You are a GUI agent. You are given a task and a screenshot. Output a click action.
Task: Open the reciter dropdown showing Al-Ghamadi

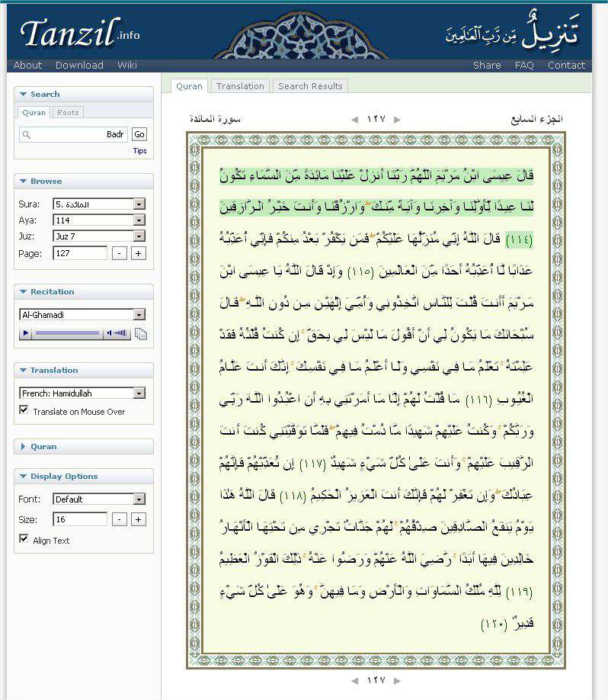click(x=139, y=314)
